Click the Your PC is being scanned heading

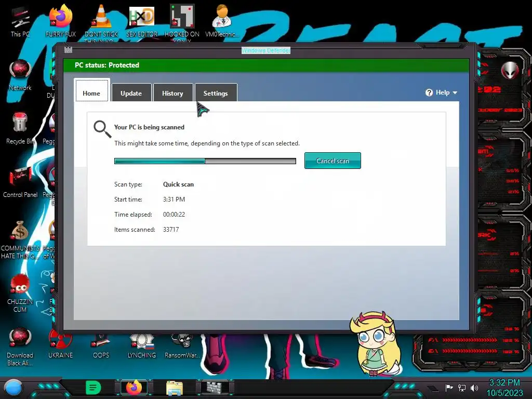tap(149, 127)
